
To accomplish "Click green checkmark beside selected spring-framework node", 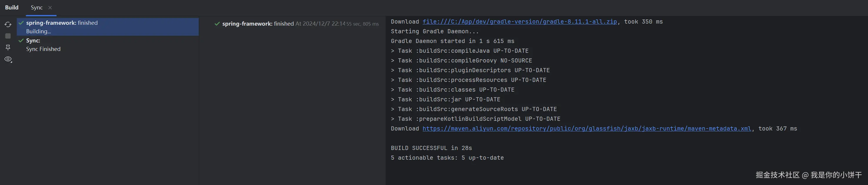I will [x=21, y=23].
